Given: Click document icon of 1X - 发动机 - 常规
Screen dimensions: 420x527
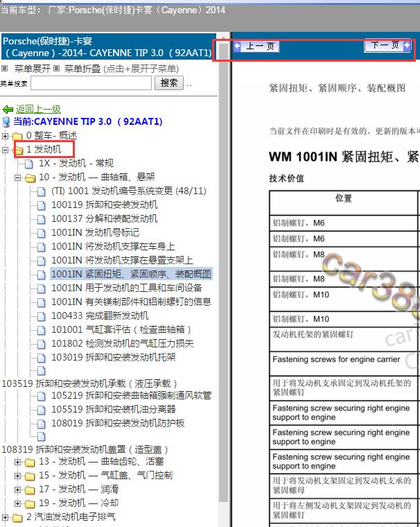Looking at the screenshot, I should coord(29,164).
